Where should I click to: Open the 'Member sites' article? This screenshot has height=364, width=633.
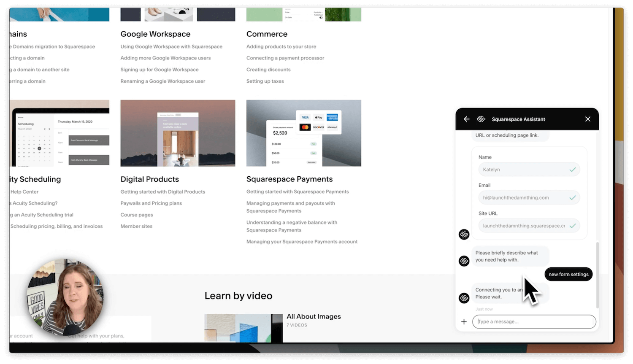[x=136, y=226]
